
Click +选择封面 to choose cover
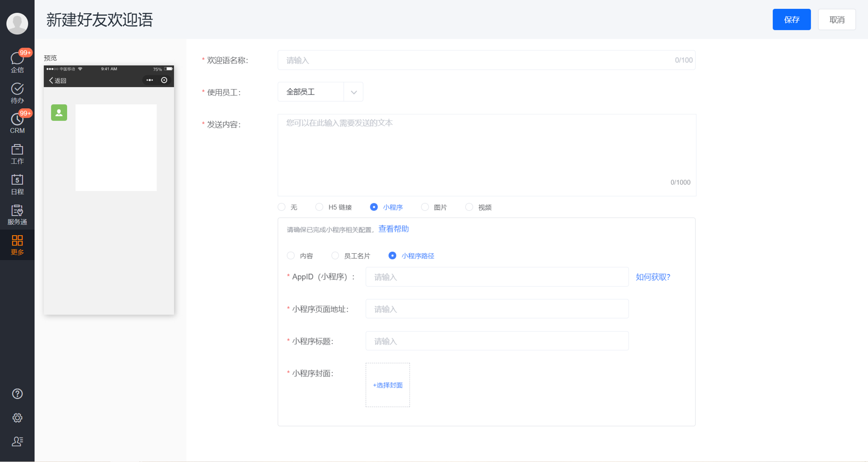tap(387, 385)
